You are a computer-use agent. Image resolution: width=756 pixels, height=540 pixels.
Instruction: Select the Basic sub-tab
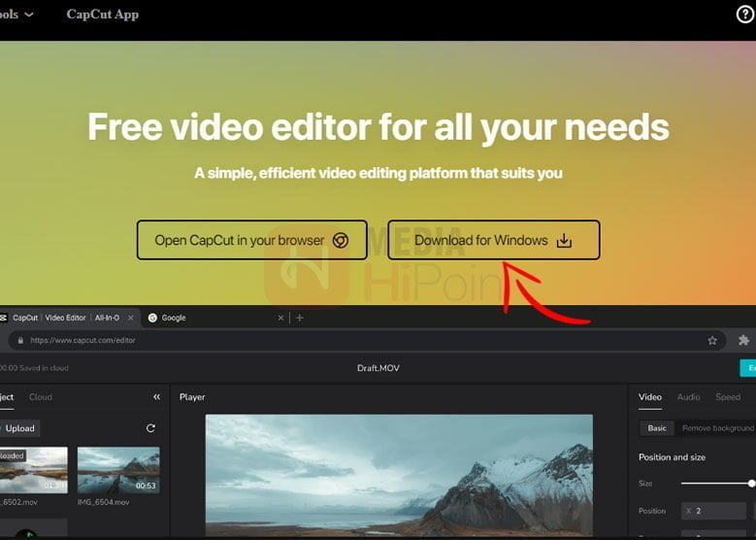click(x=657, y=428)
